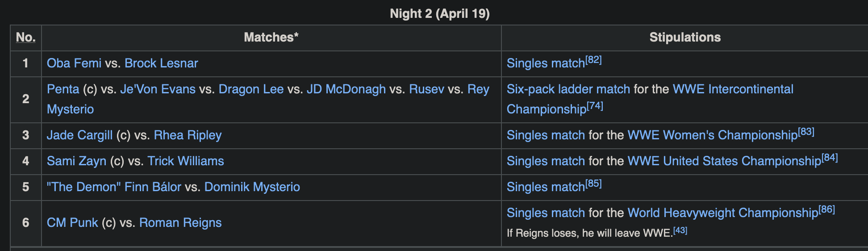This screenshot has height=251, width=868.
Task: Open the "The Demon" Finn Bálor link
Action: point(114,187)
